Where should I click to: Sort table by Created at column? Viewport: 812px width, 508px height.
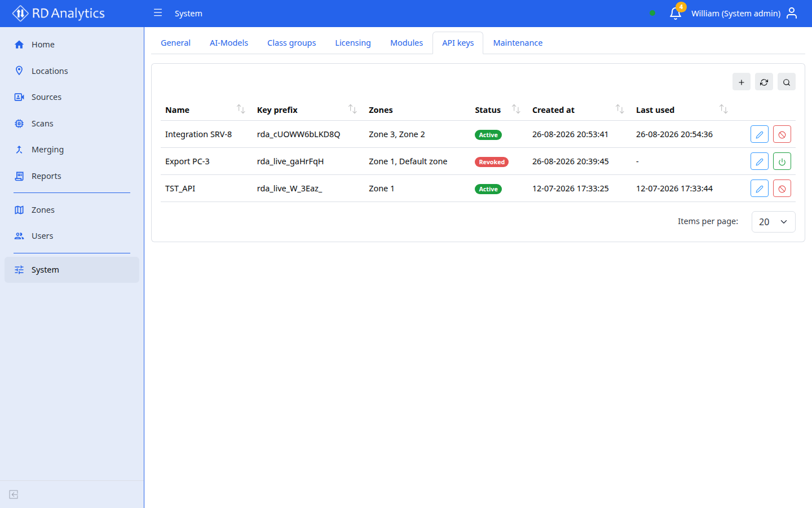click(620, 109)
